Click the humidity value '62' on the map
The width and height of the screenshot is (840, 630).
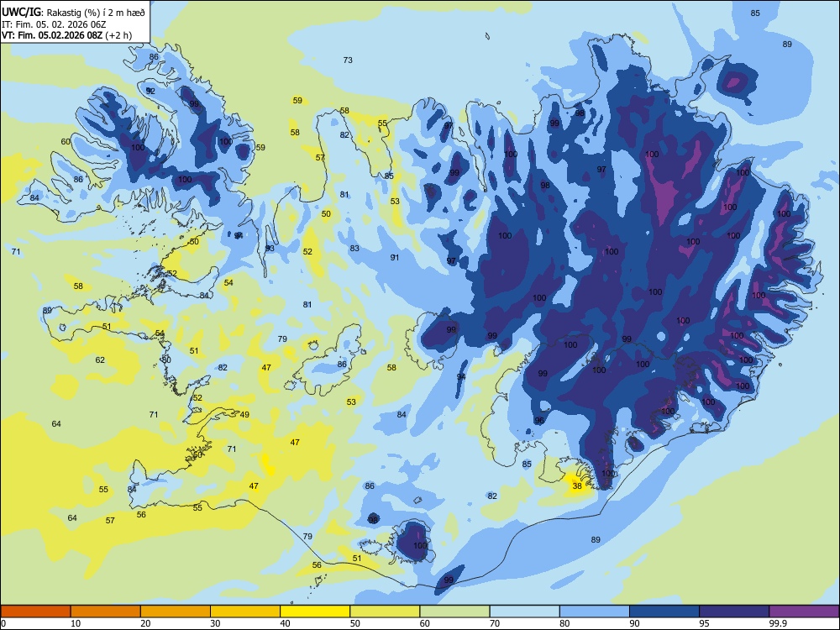pyautogui.click(x=100, y=360)
